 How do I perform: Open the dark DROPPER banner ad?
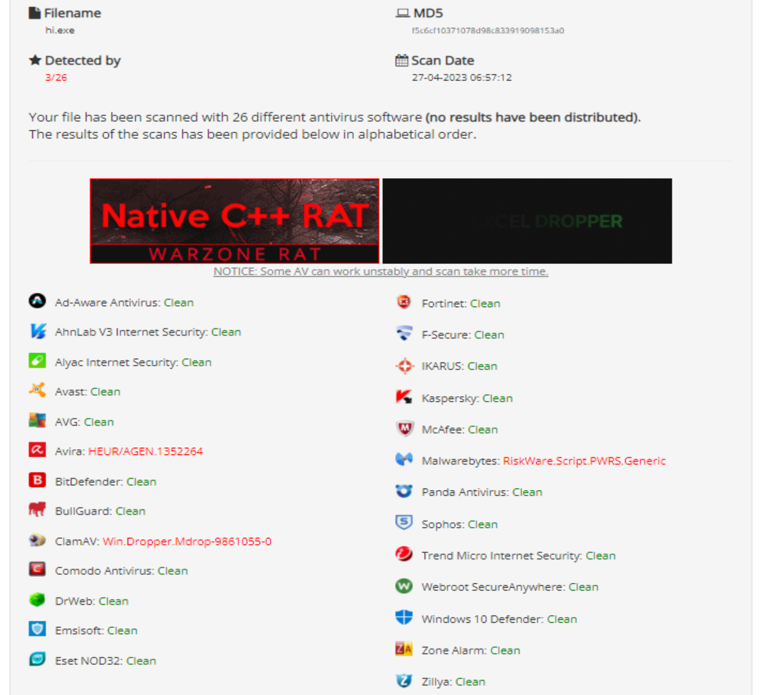(527, 221)
